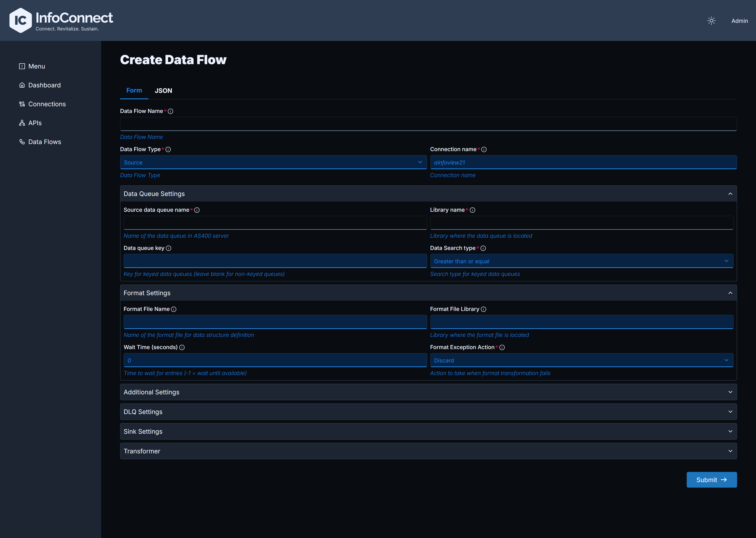The image size is (756, 538).
Task: Click the Dashboard home icon
Action: [x=22, y=85]
